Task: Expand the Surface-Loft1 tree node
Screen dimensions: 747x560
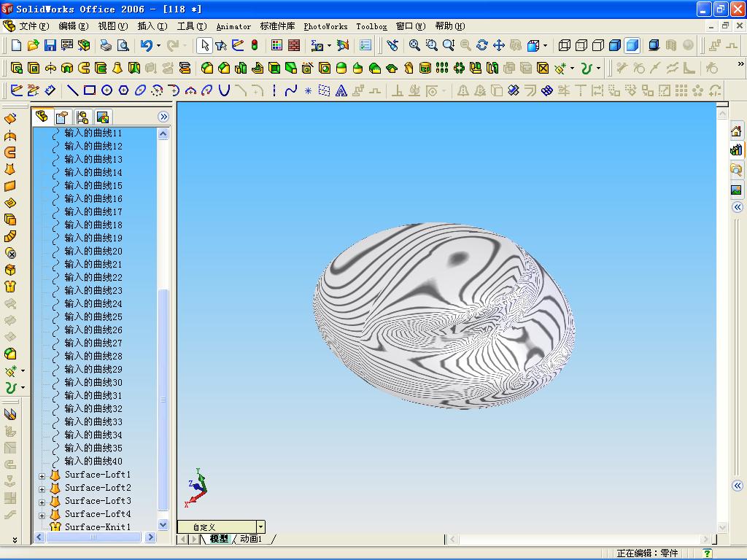Action: (x=42, y=475)
